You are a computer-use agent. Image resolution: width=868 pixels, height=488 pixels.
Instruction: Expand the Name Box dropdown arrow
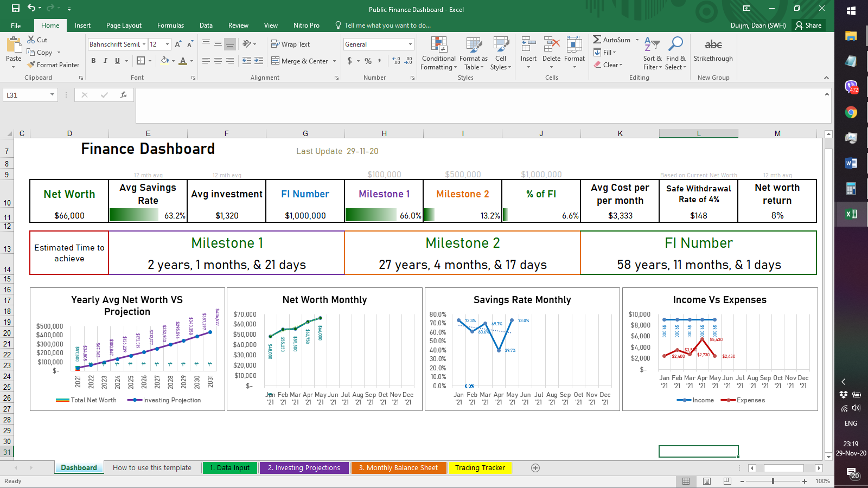52,95
